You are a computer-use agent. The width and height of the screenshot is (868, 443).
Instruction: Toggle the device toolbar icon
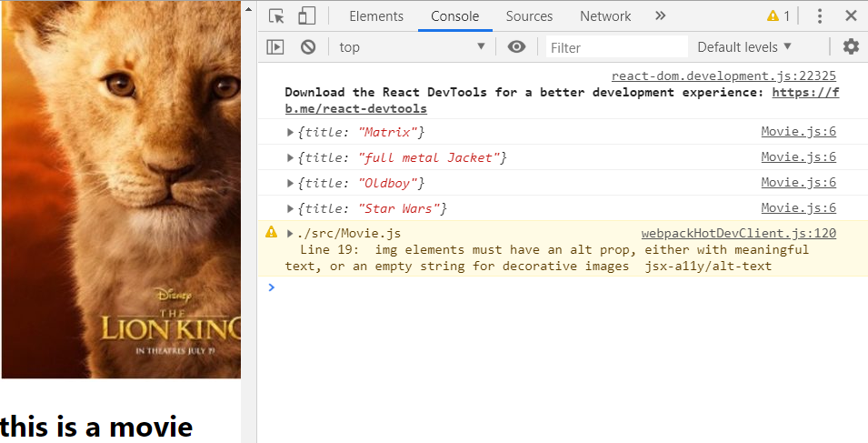[x=306, y=16]
